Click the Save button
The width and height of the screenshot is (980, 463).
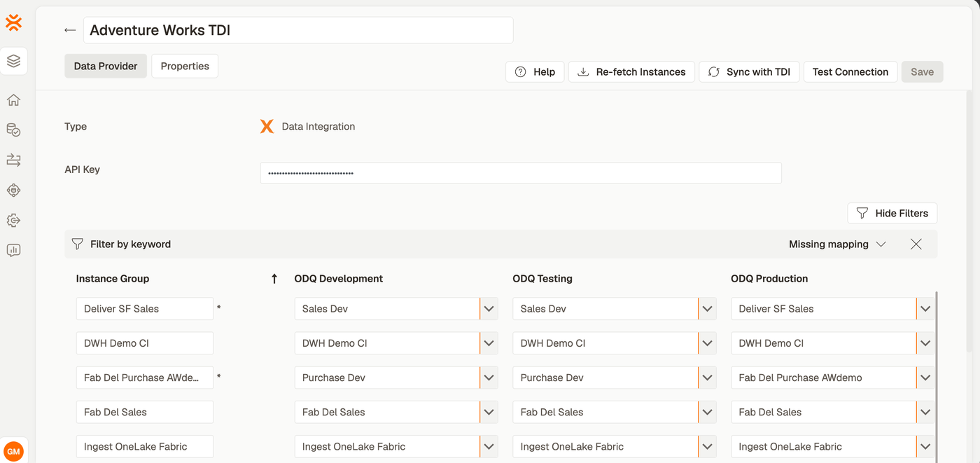point(922,71)
